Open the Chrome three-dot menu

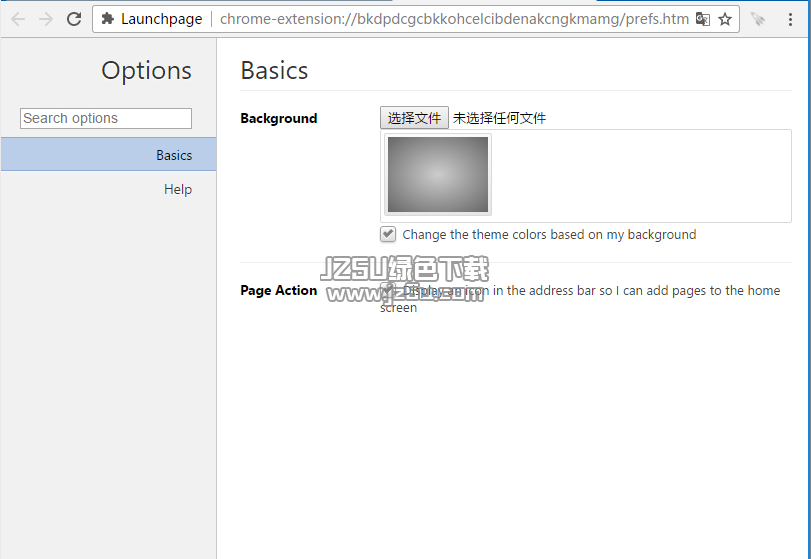(790, 20)
